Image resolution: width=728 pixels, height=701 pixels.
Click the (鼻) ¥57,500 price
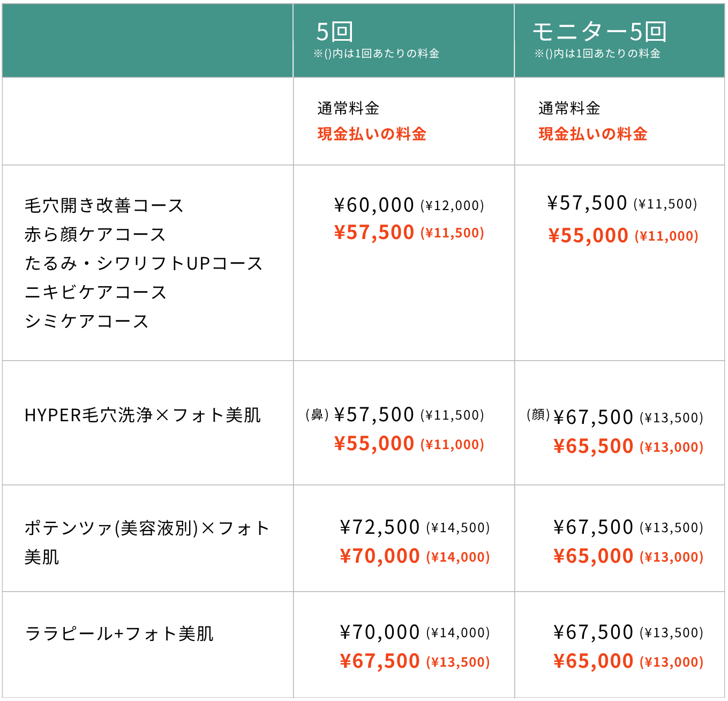tap(359, 415)
